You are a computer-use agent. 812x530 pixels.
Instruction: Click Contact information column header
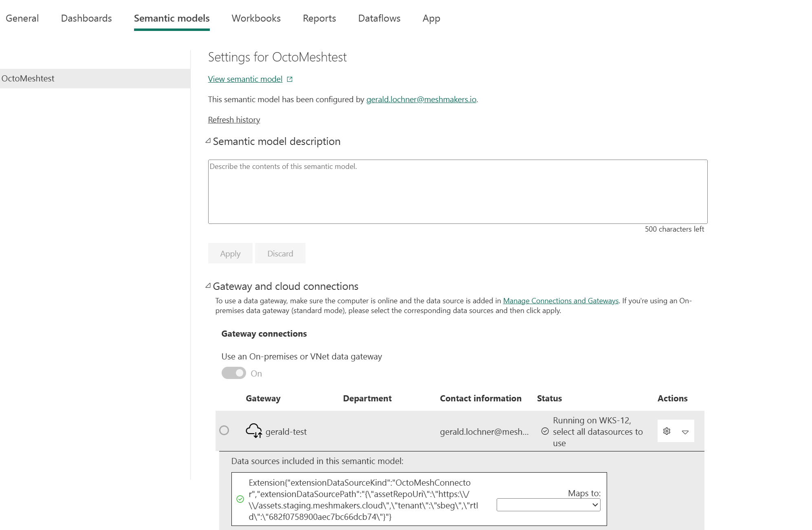click(x=481, y=399)
